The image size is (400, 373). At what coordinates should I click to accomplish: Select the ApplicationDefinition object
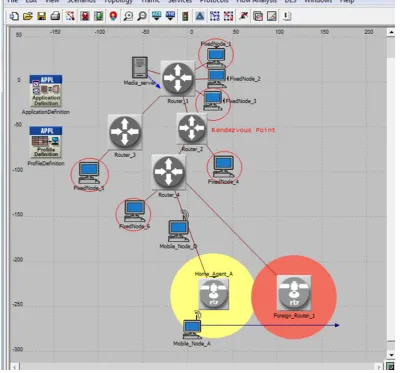click(46, 91)
